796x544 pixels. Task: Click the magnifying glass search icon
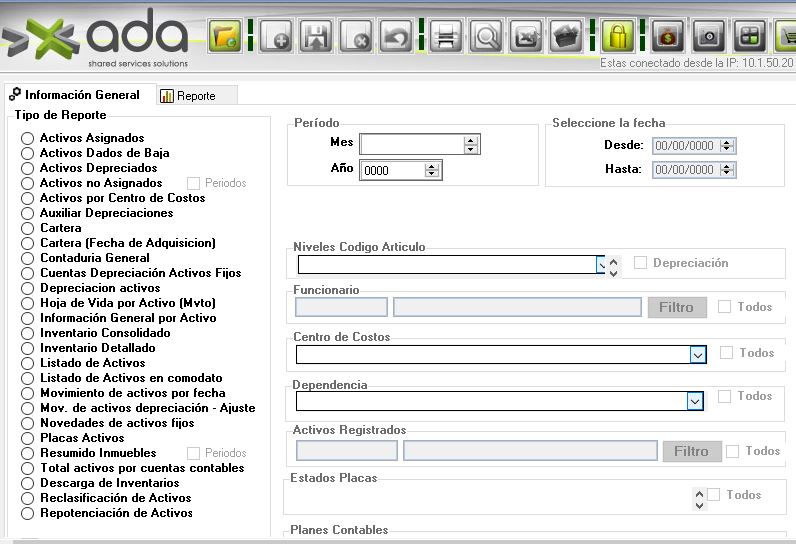click(x=487, y=38)
